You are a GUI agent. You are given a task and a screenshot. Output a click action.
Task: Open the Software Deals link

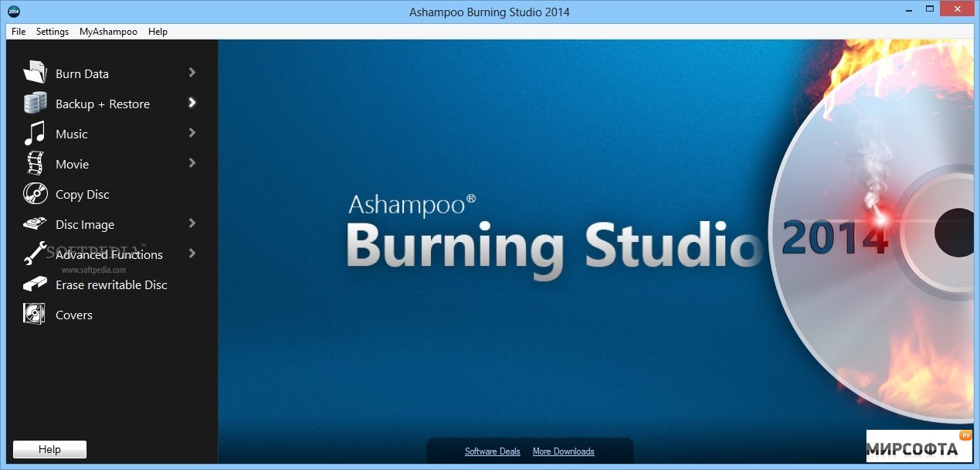493,451
